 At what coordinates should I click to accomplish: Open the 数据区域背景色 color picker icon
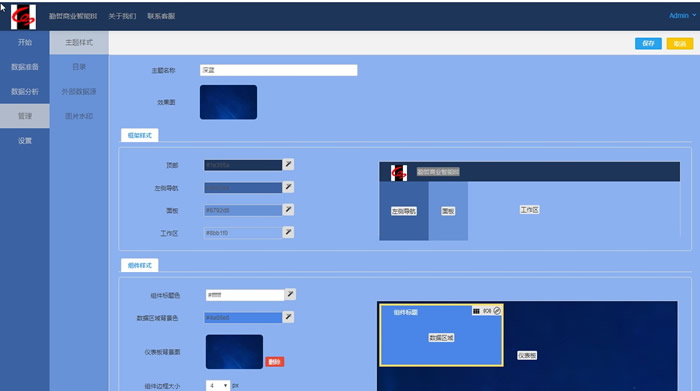288,317
